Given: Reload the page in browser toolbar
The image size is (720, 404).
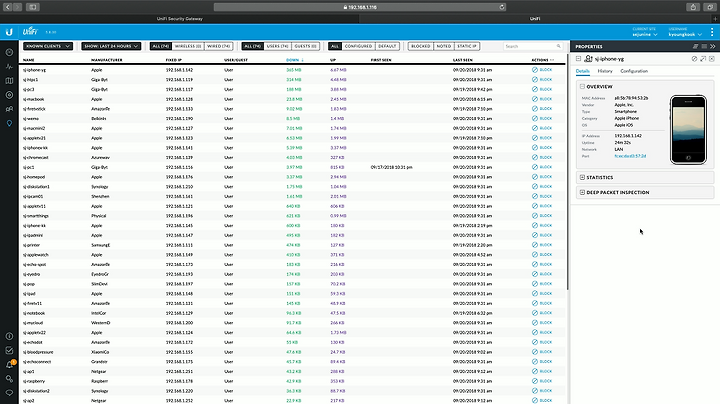Looking at the screenshot, I should pyautogui.click(x=502, y=7).
